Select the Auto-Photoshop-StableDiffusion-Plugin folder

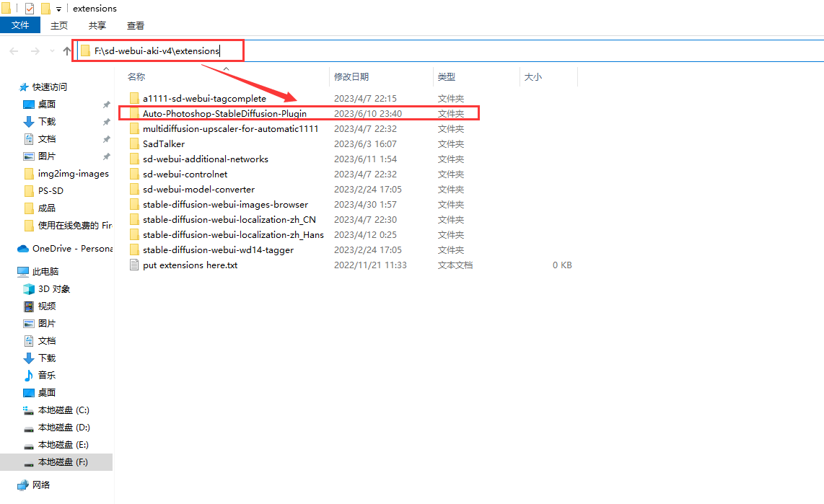pos(224,114)
